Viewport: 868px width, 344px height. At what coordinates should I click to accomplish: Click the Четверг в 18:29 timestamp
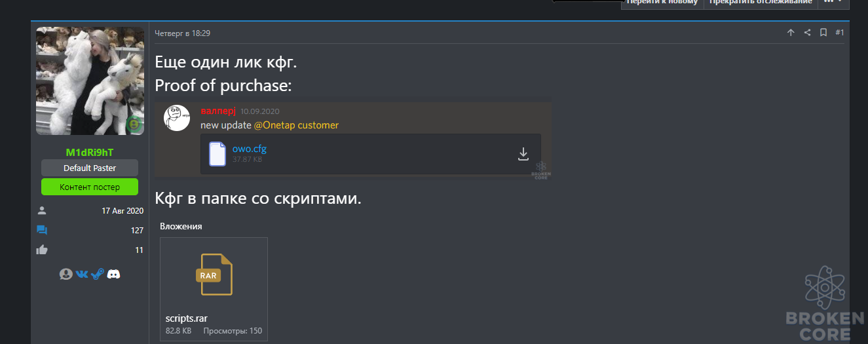[x=182, y=33]
